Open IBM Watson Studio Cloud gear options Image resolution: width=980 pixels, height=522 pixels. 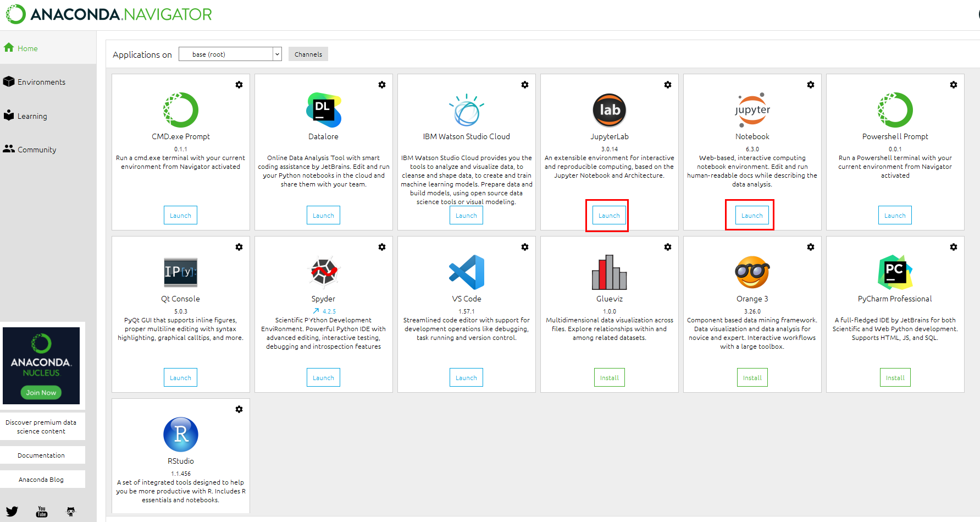[x=525, y=85]
